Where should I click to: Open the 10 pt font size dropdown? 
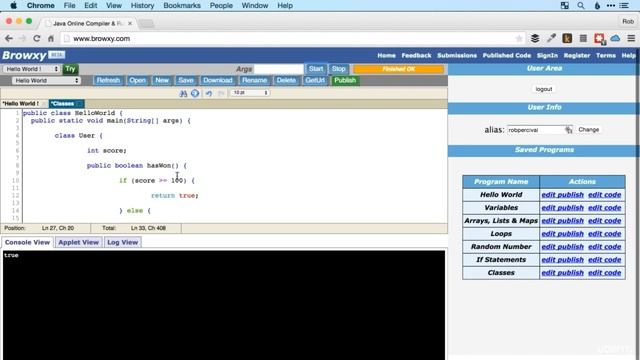(250, 93)
